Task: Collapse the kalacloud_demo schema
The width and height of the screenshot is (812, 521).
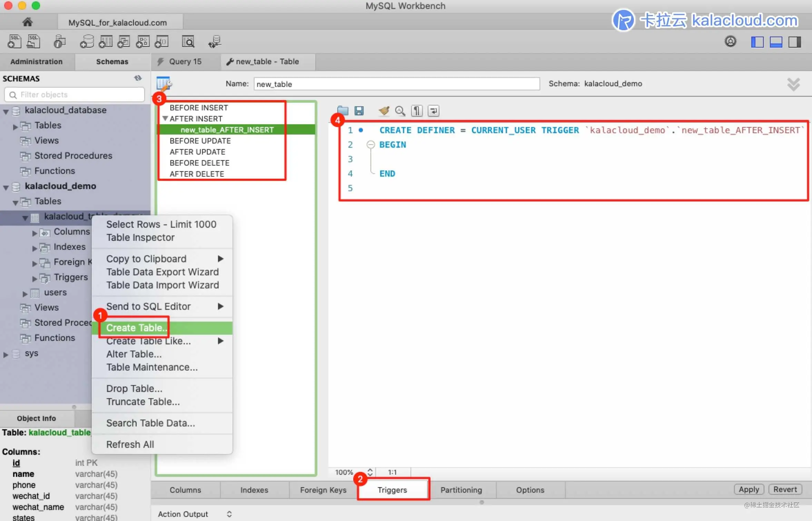Action: [x=6, y=187]
